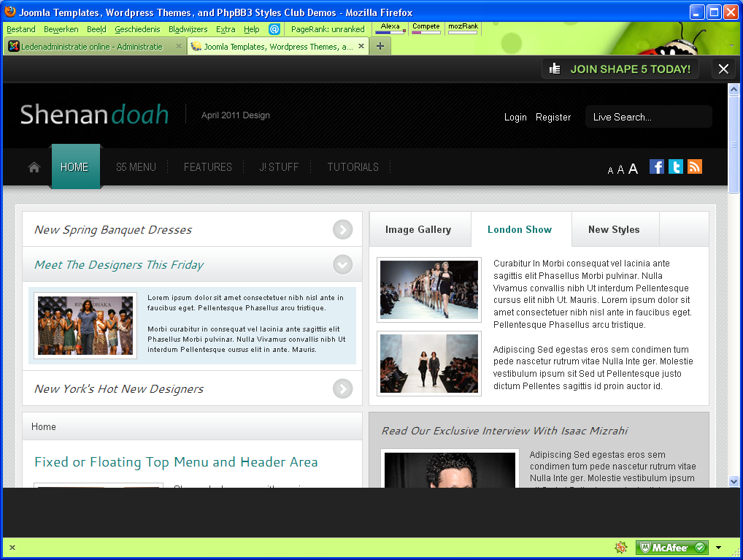Click the Alexa rank toolbar indicator
Viewport: 743px width, 560px height.
coord(390,28)
